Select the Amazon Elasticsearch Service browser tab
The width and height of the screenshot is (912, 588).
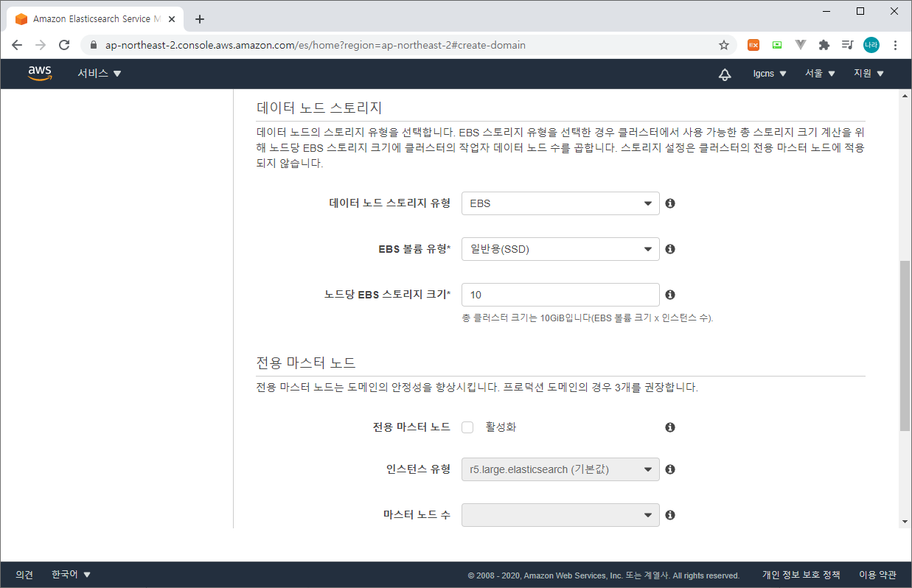pyautogui.click(x=96, y=19)
